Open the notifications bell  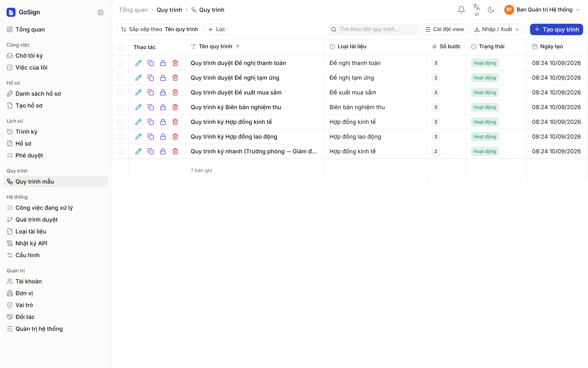tap(461, 10)
